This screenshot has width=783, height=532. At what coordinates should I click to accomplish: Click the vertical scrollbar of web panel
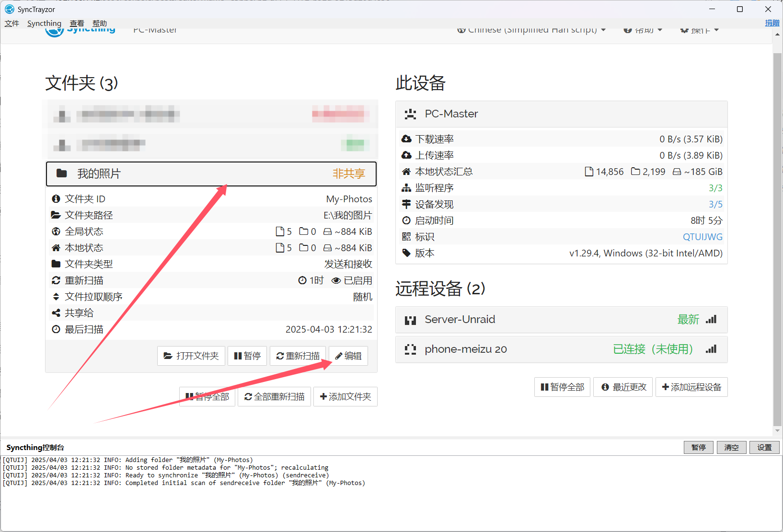pos(777,240)
